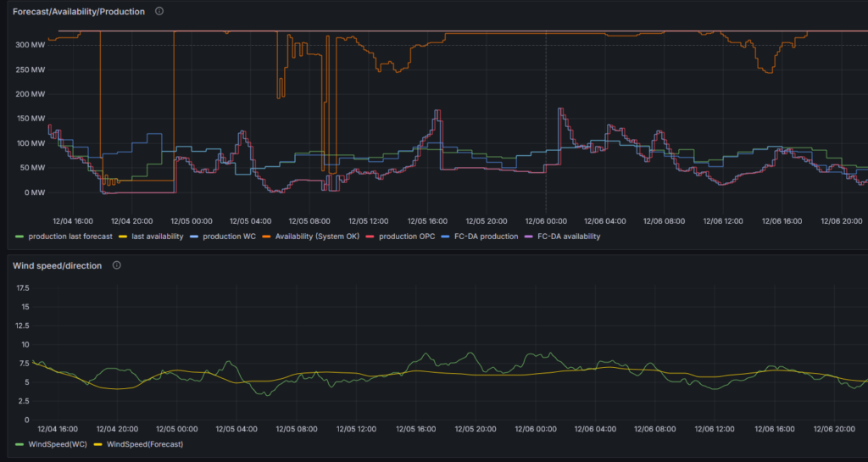Toggle 'last availability' series in legend
868x462 pixels.
(157, 237)
